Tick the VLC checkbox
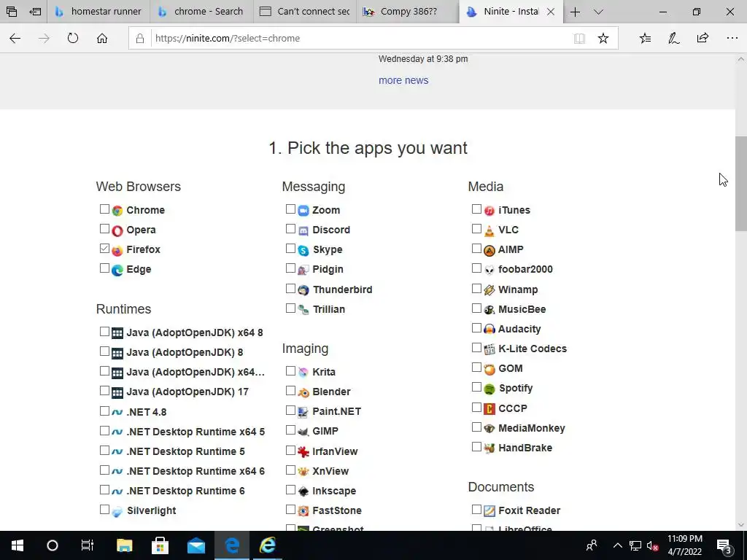Screen dimensions: 747x560 point(476,229)
